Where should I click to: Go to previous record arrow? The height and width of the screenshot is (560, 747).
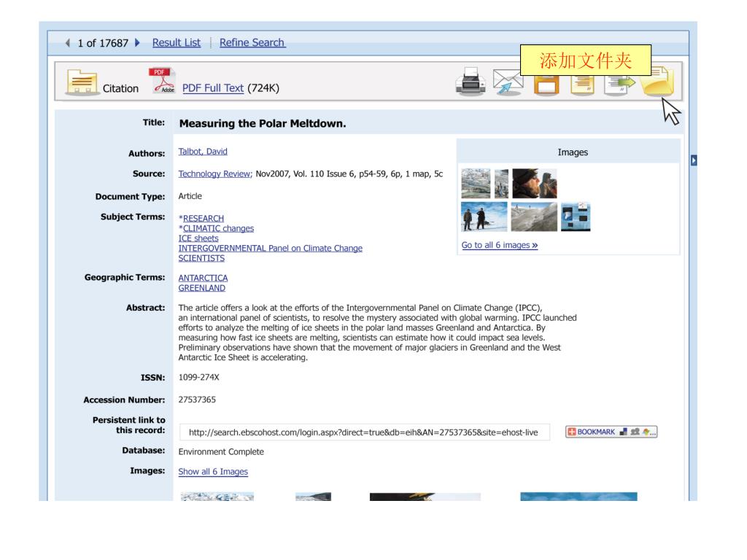point(68,43)
